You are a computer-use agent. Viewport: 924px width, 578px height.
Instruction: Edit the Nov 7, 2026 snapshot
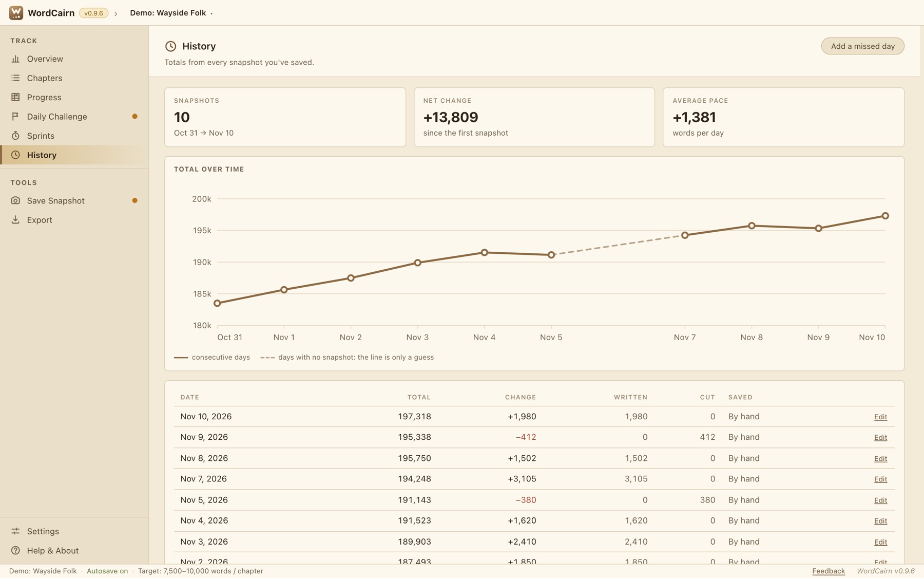pos(880,479)
